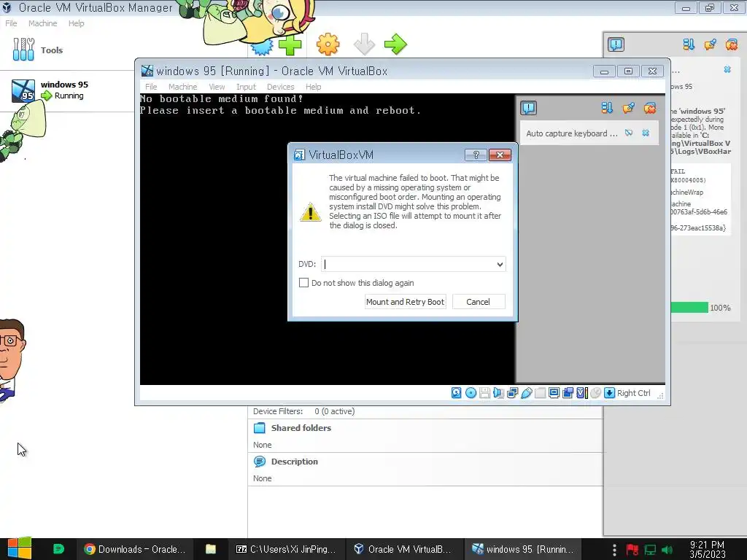Click sort notifications icon in VM window

pos(606,108)
